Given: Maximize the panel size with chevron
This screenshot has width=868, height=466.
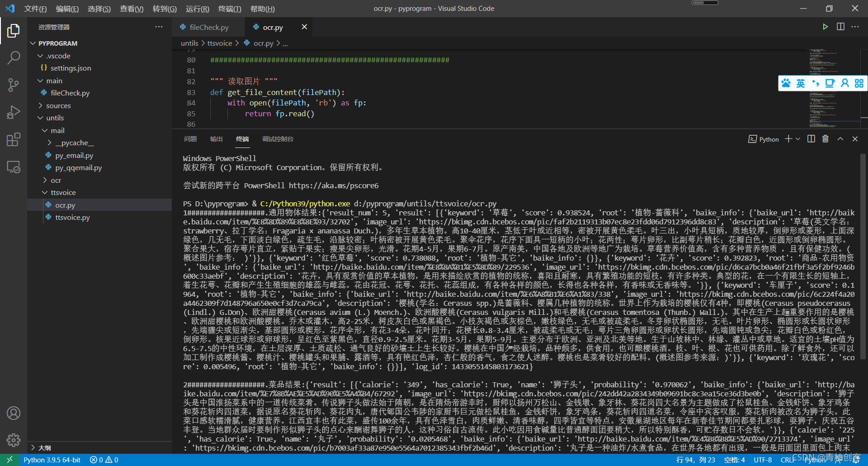Looking at the screenshot, I should click(840, 139).
